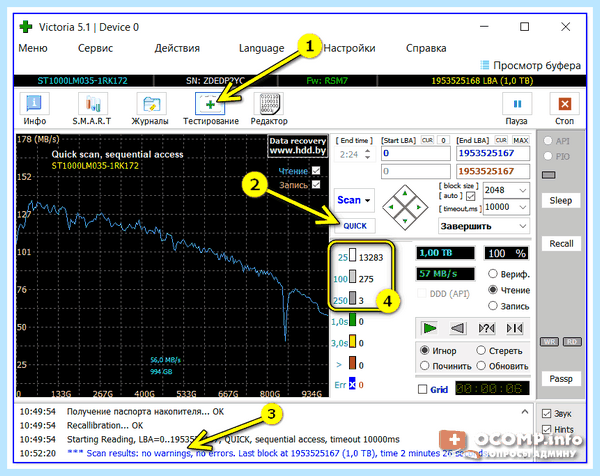Click the Recallibration... OK log line
Viewport: 600px width, 476px height.
point(105,425)
